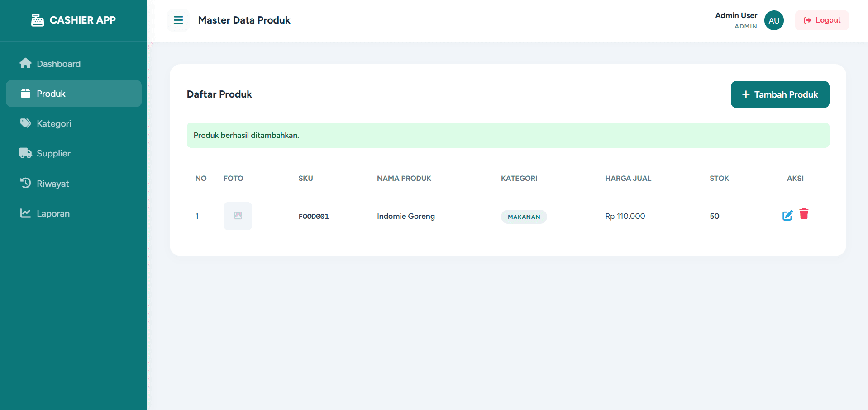This screenshot has height=410, width=868.
Task: Click the Laporan chart icon
Action: point(25,213)
